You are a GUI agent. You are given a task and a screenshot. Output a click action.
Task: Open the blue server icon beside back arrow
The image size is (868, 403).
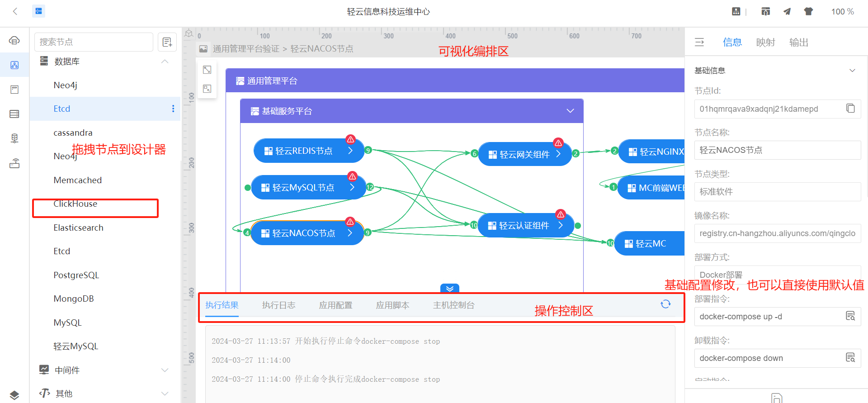(x=39, y=11)
